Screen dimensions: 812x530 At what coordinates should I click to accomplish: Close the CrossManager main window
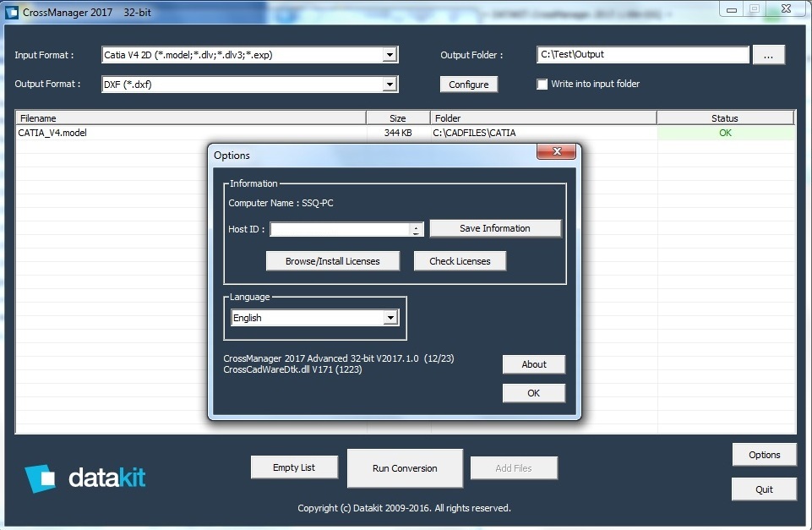click(786, 8)
